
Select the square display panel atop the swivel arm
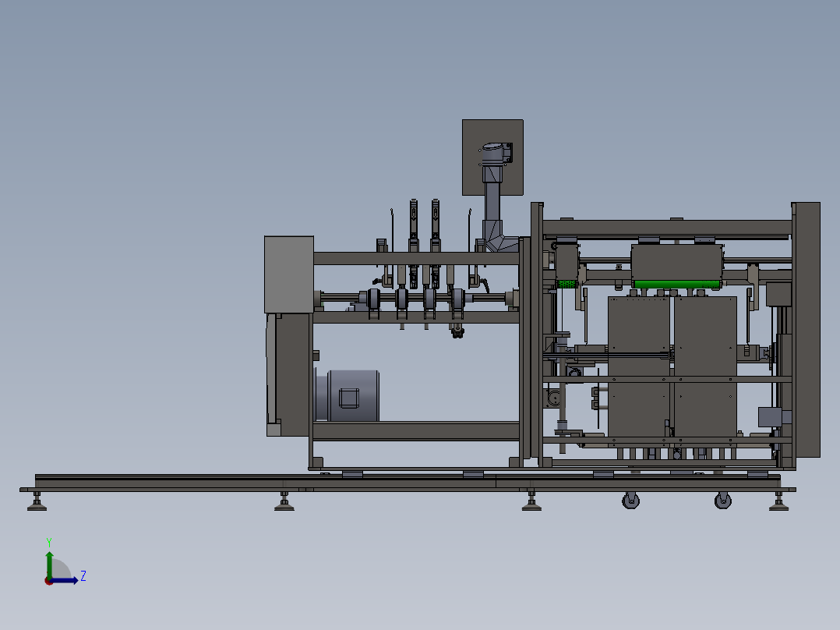coord(492,157)
